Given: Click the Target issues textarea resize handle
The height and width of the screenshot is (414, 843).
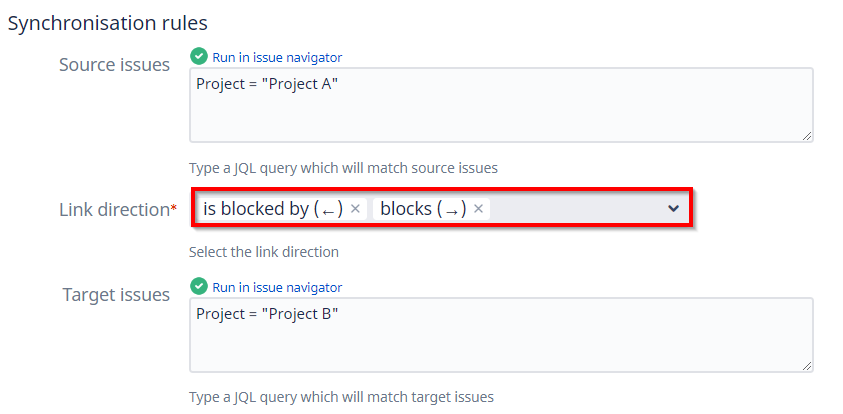Looking at the screenshot, I should (x=806, y=365).
